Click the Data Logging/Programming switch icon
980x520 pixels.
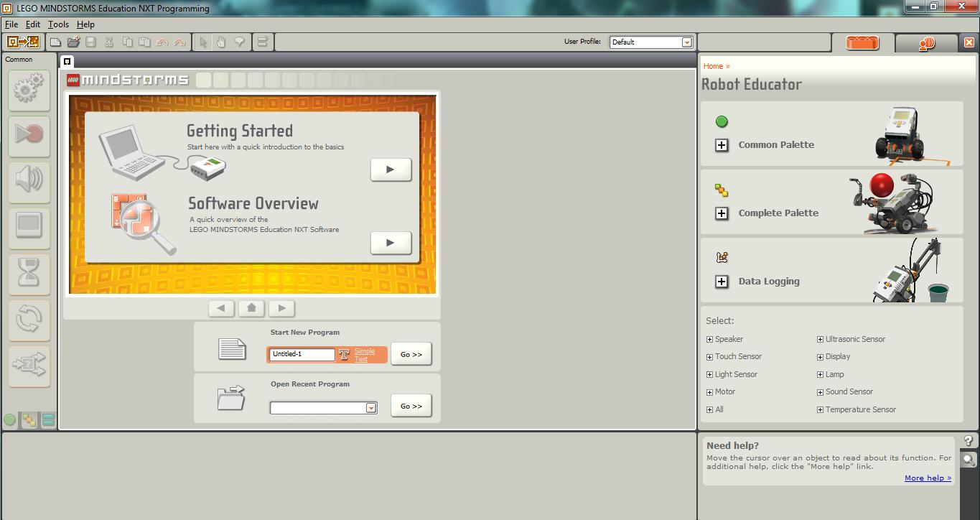(x=23, y=42)
